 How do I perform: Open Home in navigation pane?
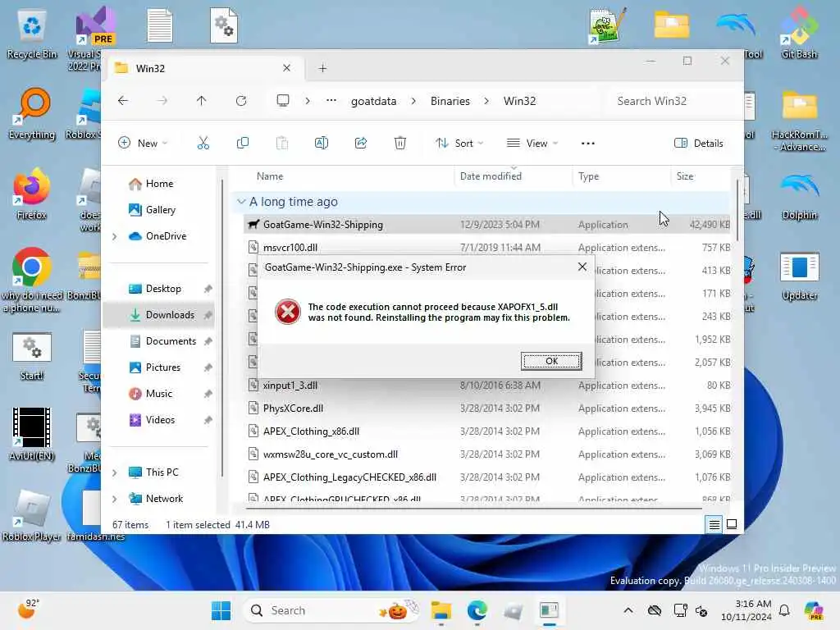pyautogui.click(x=160, y=184)
